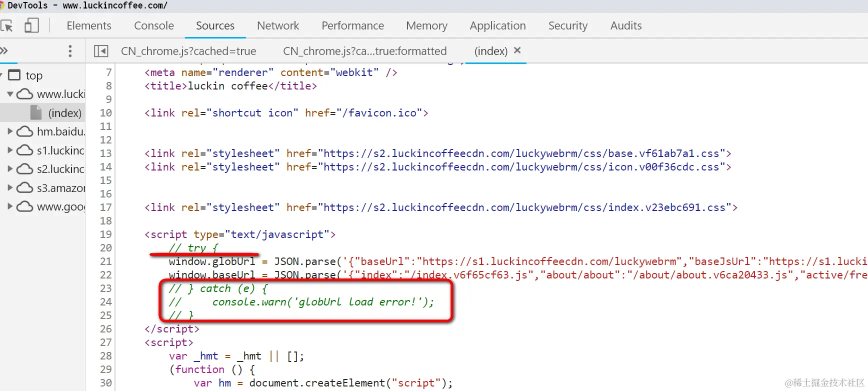The image size is (868, 391).
Task: Close the (index) file tab
Action: point(517,50)
